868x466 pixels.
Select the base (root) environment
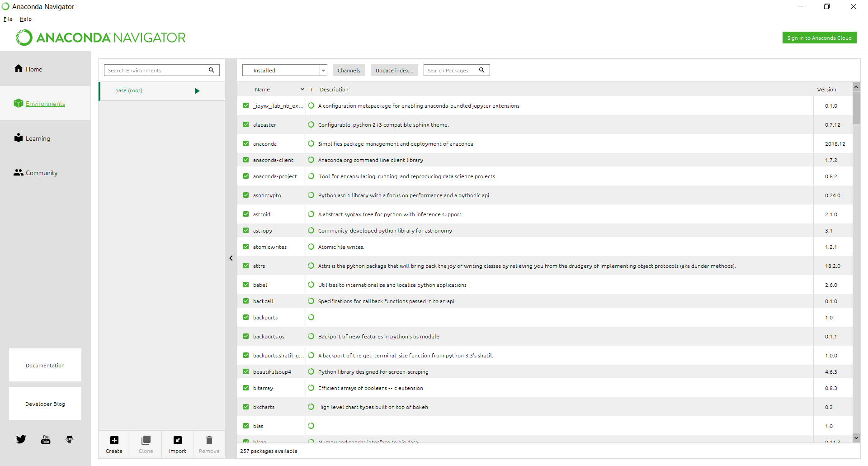162,91
